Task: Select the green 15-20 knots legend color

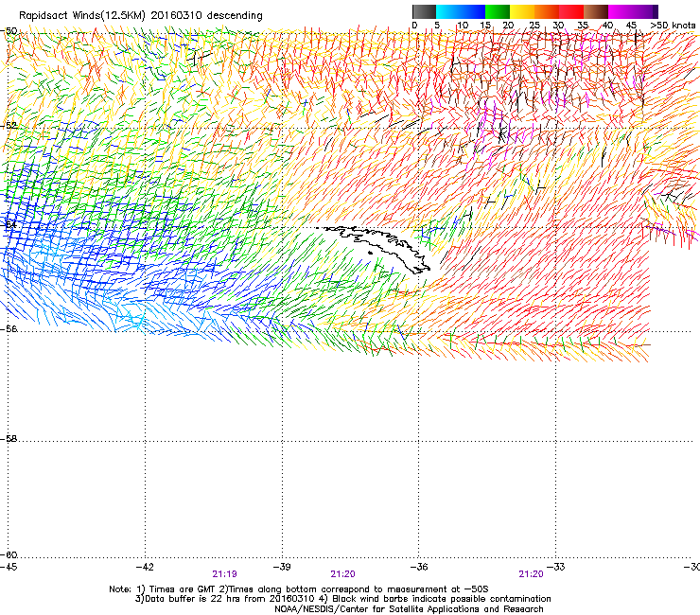Action: click(x=498, y=11)
